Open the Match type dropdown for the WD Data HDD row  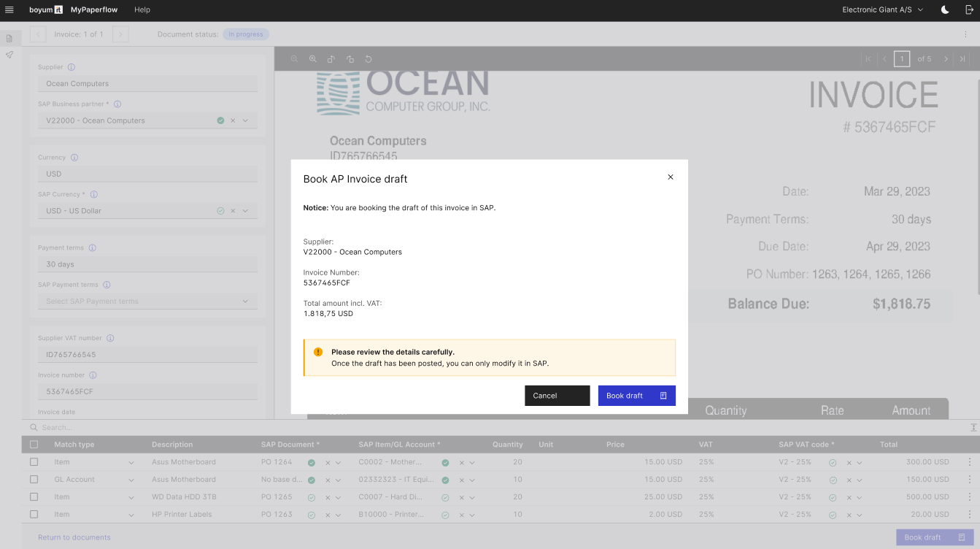(131, 497)
